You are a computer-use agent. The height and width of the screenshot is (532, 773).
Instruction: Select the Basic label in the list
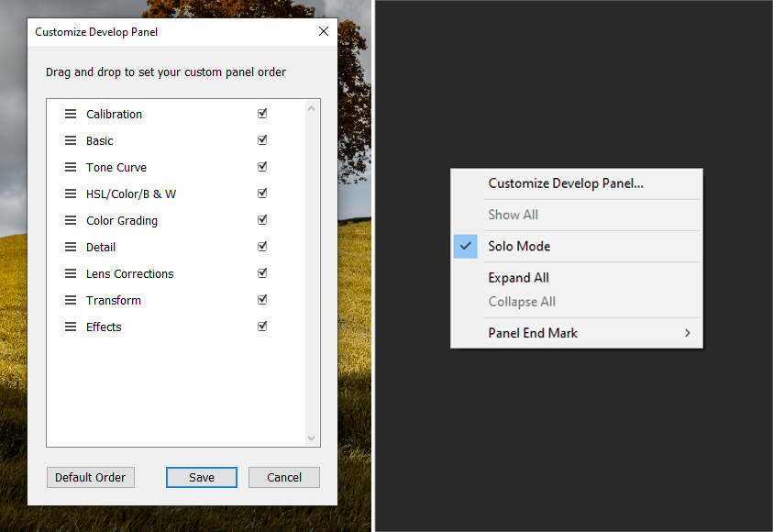pos(100,140)
